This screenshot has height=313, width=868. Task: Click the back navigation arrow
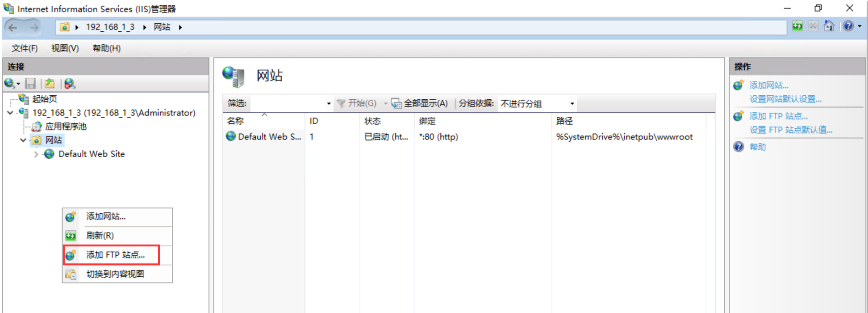coord(13,27)
